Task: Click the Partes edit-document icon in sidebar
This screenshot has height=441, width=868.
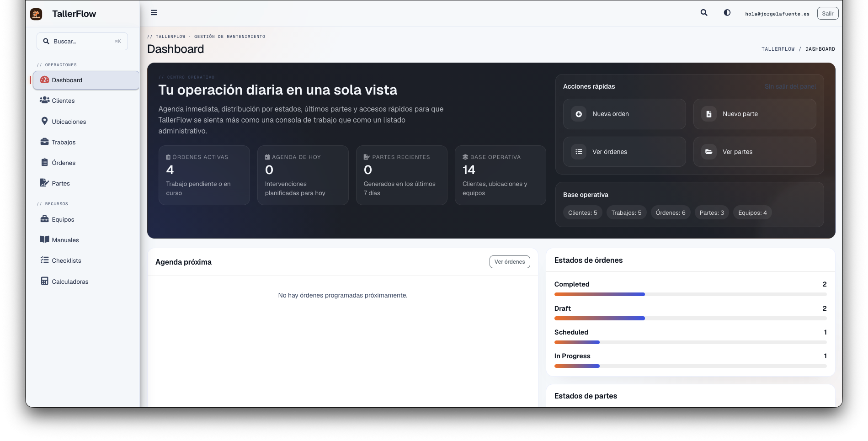Action: tap(44, 183)
